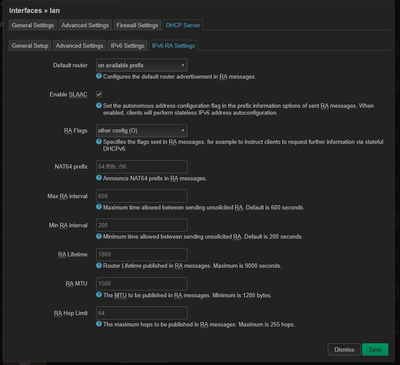This screenshot has height=365, width=400.
Task: Click 'Router Lifetime published in RA messages' text
Action: (192, 266)
